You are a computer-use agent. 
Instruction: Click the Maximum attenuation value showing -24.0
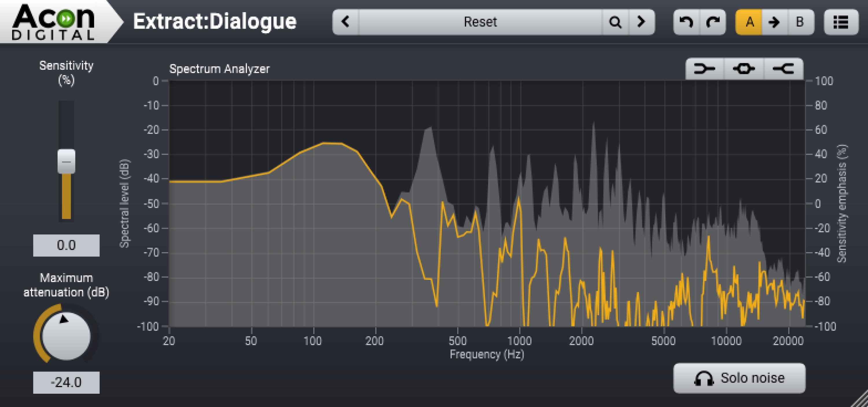(66, 382)
